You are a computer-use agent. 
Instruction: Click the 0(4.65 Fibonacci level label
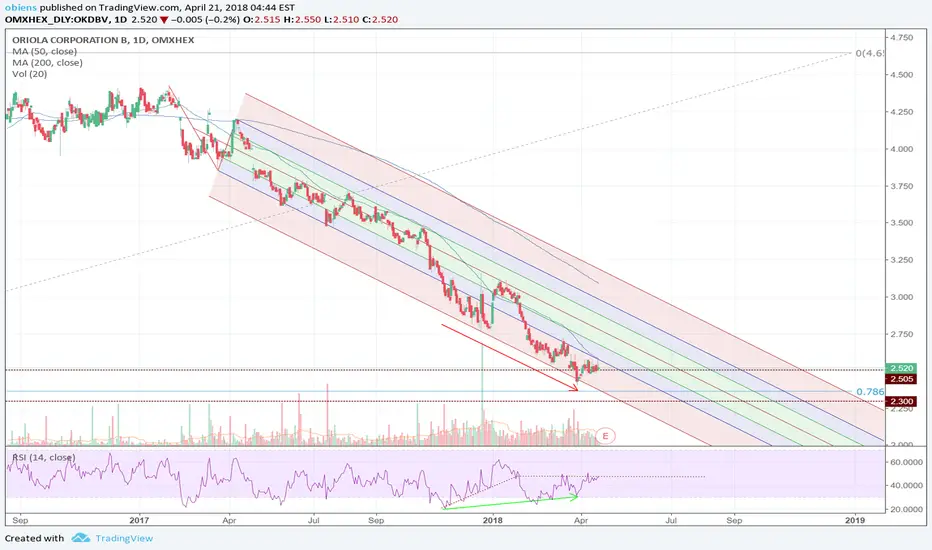tap(870, 53)
